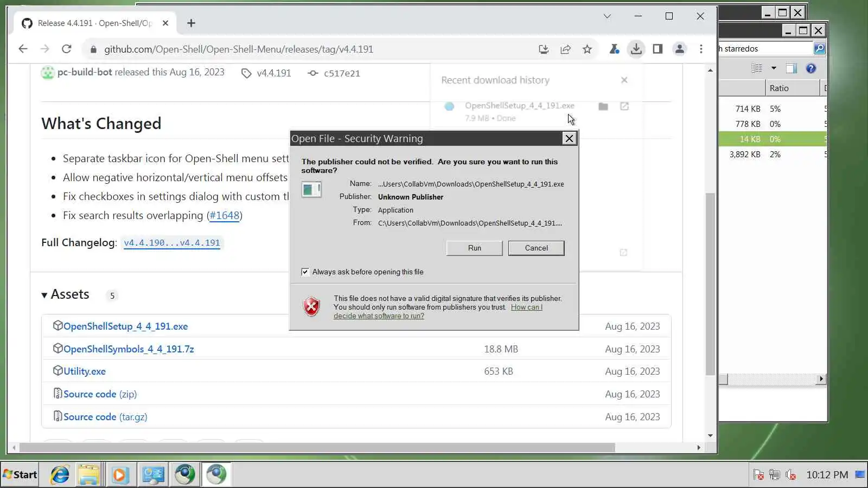868x488 pixels.
Task: Select the 14 KB highlighted row in Explorer
Action: click(x=773, y=139)
